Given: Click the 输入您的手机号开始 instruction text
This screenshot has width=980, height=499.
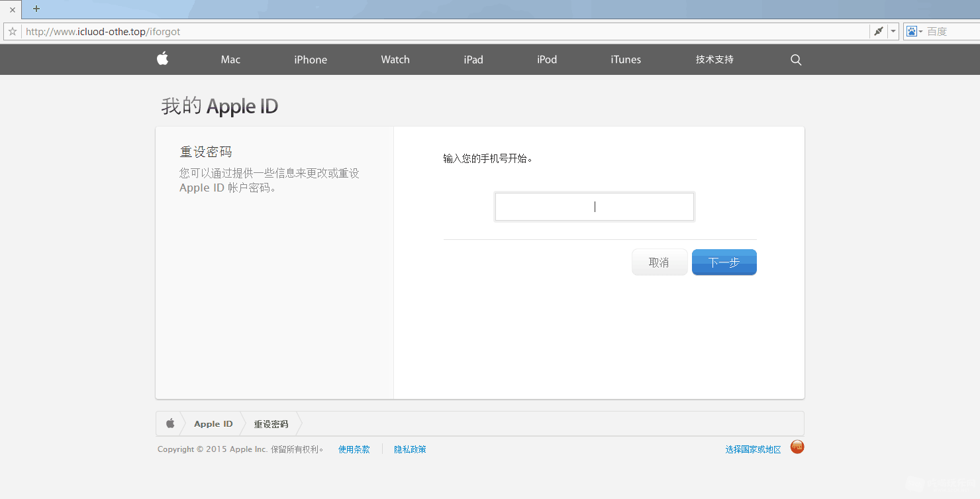Looking at the screenshot, I should (488, 158).
